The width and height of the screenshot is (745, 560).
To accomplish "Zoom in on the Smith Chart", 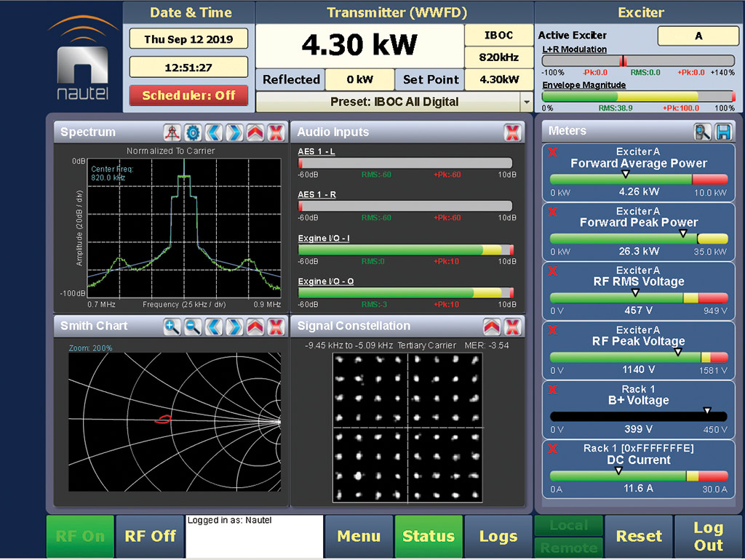I will [172, 327].
